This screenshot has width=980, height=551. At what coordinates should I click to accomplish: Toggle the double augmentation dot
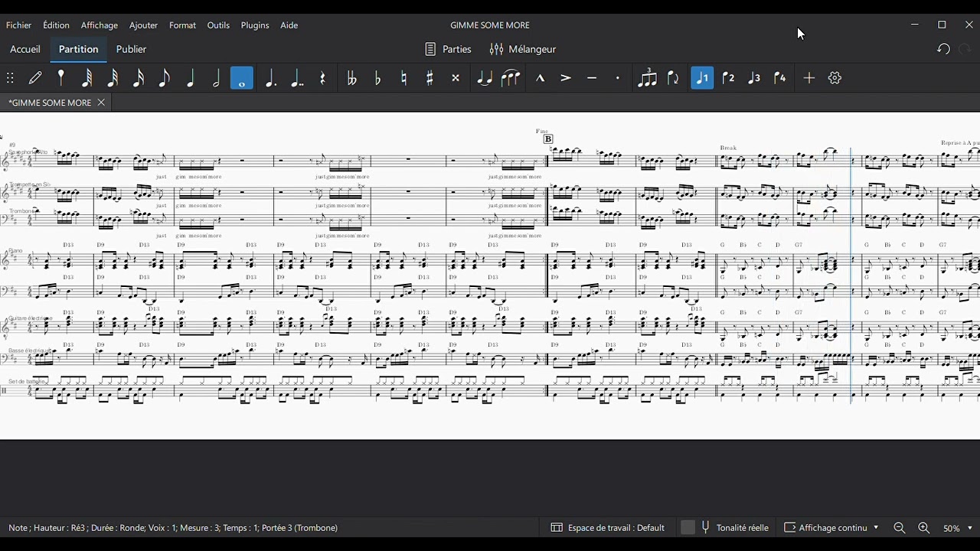[296, 78]
